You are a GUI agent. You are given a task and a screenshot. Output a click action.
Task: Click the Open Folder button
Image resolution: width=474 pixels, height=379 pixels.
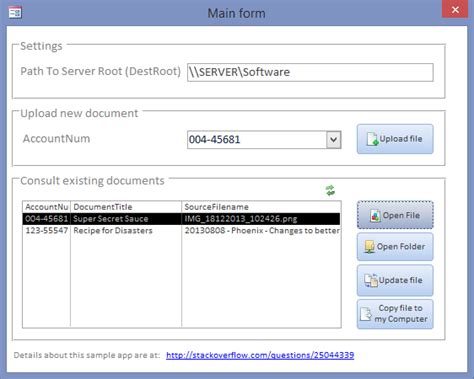[395, 247]
